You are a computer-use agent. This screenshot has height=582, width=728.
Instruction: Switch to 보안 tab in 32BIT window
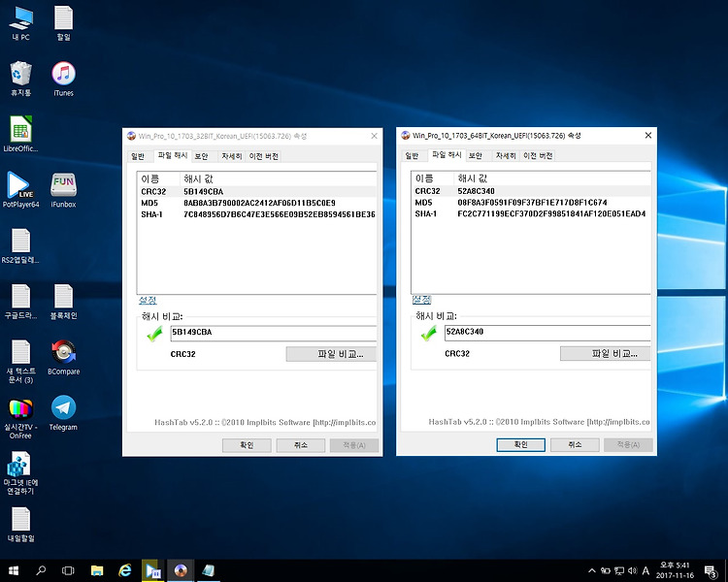[201, 156]
